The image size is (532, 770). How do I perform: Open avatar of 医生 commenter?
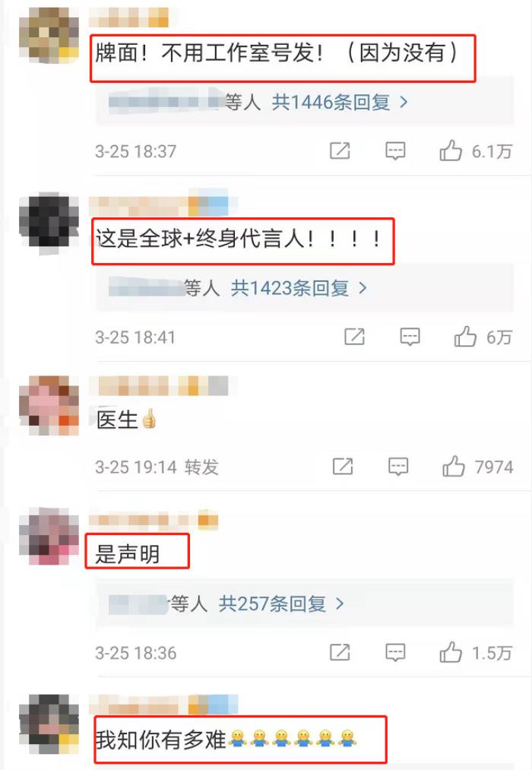point(49,405)
